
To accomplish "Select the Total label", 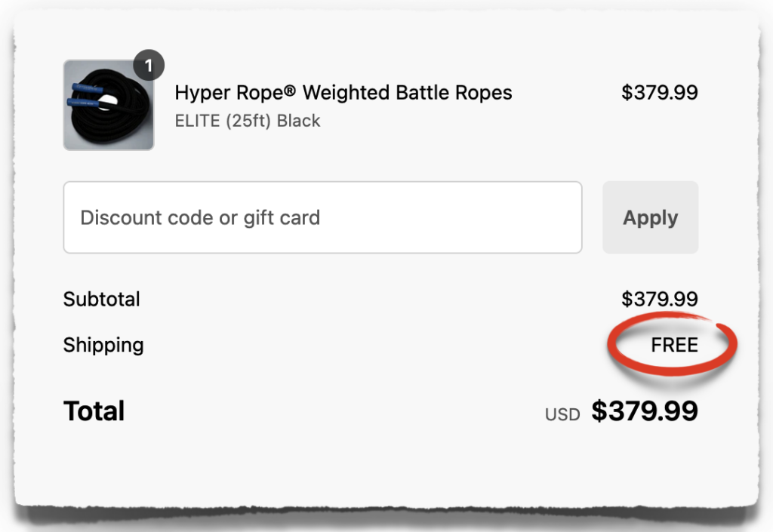I will pos(94,411).
